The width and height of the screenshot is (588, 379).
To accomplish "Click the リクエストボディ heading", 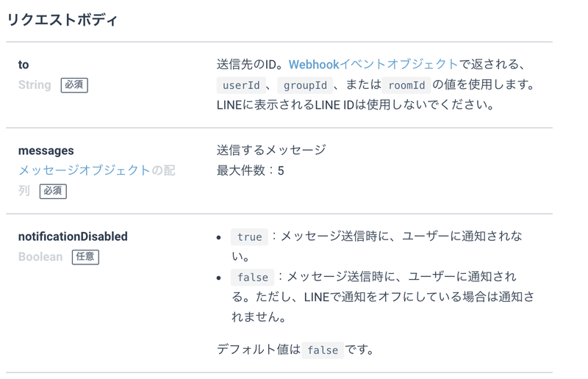I will pyautogui.click(x=62, y=20).
